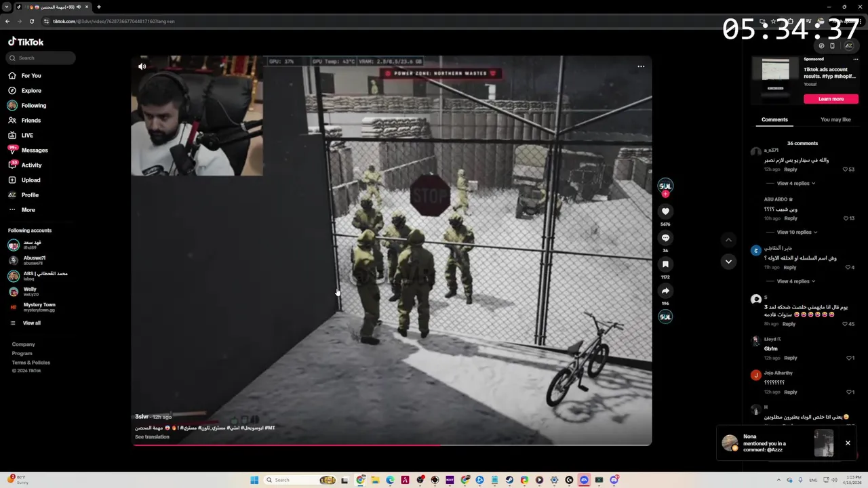Open the Program footer link
The width and height of the screenshot is (868, 488).
22,353
